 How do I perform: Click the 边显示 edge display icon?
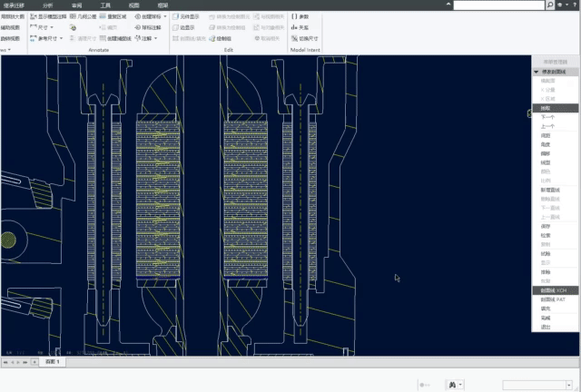[175, 27]
